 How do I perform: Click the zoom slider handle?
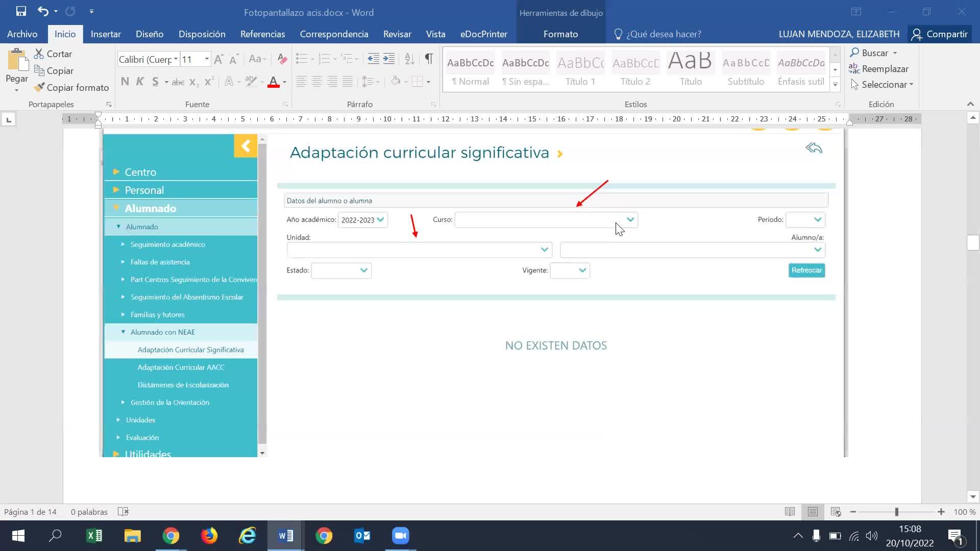point(896,512)
